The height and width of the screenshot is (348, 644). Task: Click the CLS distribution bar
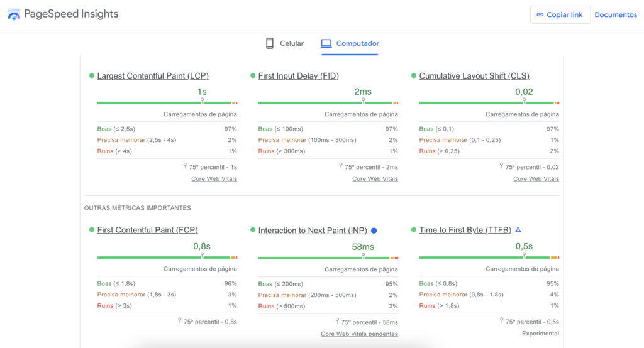[x=489, y=103]
